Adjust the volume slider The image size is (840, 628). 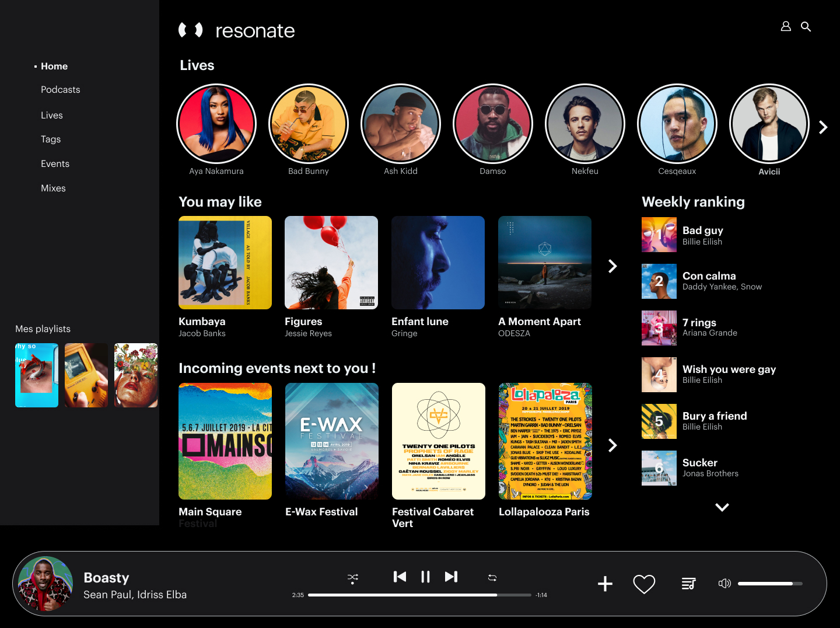pos(770,584)
